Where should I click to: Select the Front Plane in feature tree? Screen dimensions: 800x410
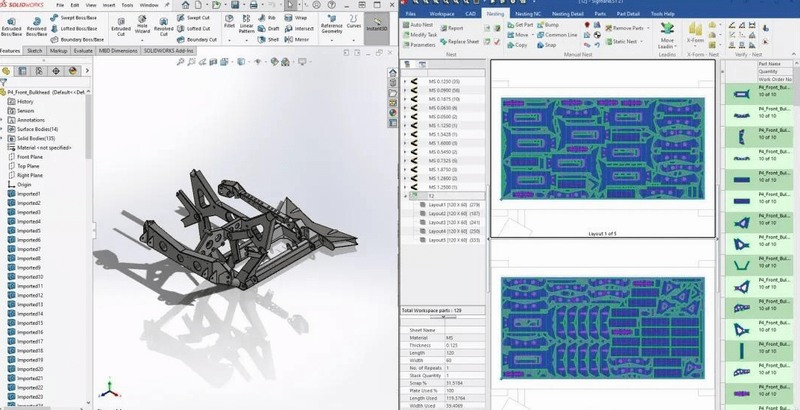pyautogui.click(x=31, y=157)
